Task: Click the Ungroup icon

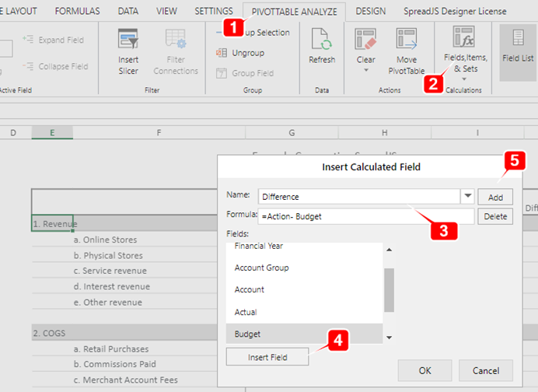Action: click(222, 53)
